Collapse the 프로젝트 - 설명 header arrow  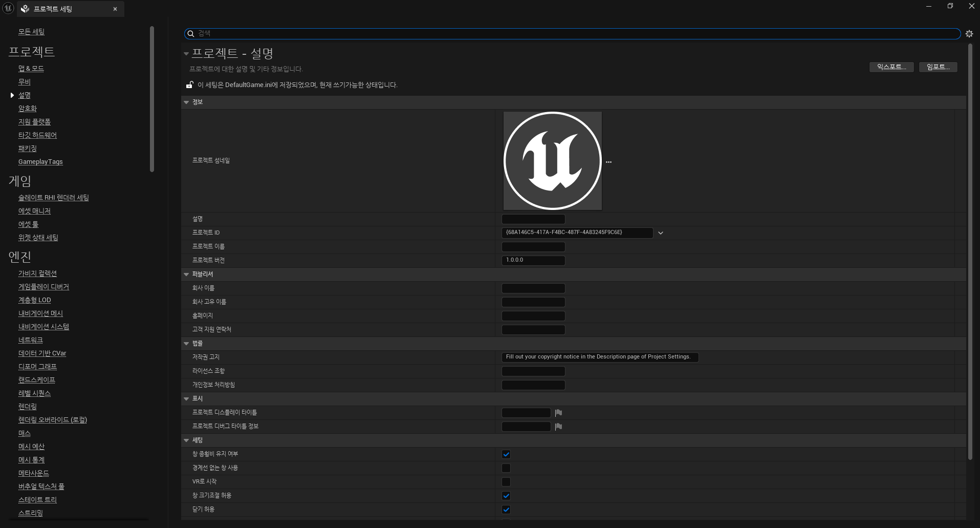pos(186,53)
